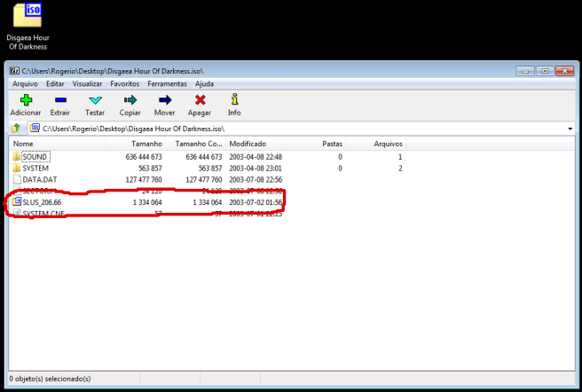The height and width of the screenshot is (392, 582).
Task: Open the Favoritos menu
Action: point(124,83)
